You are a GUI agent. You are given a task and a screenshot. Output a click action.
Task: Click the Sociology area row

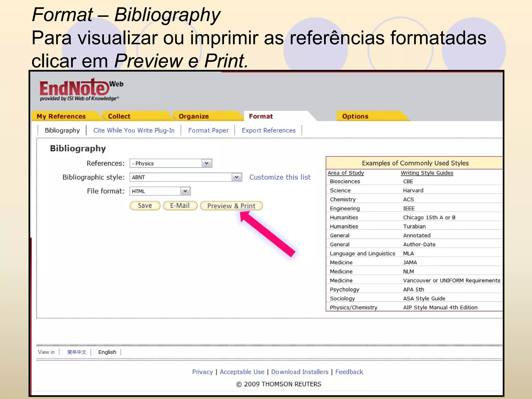click(x=342, y=299)
